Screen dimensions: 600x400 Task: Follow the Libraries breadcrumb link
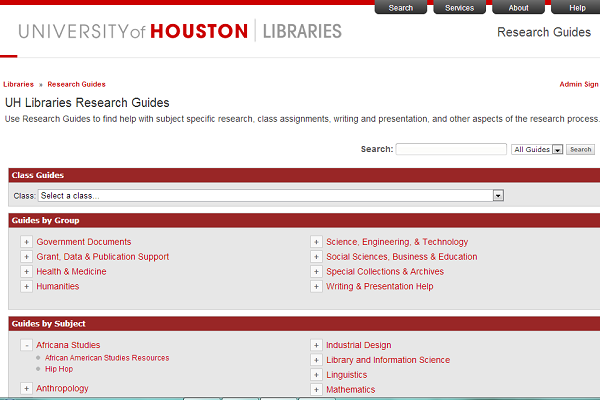(18, 84)
